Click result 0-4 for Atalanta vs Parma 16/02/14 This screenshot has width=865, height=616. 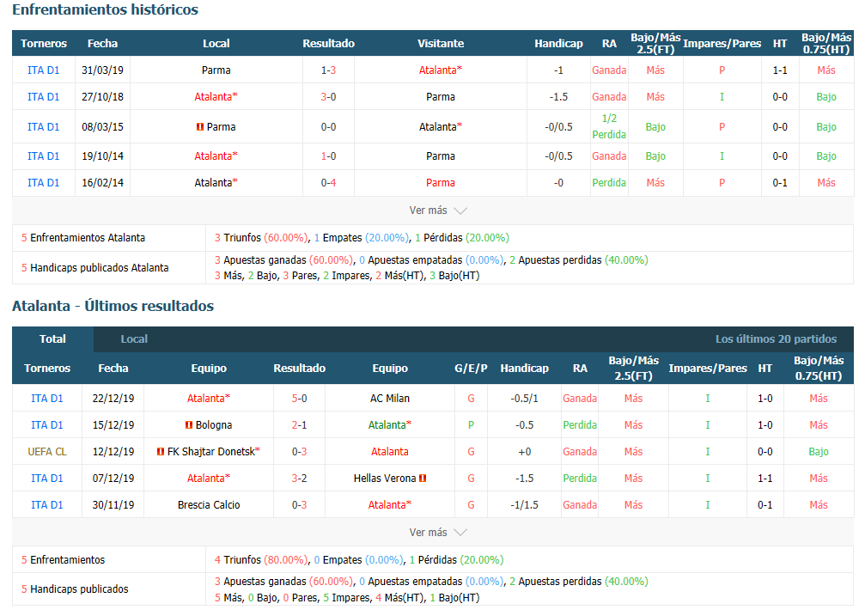[x=328, y=183]
